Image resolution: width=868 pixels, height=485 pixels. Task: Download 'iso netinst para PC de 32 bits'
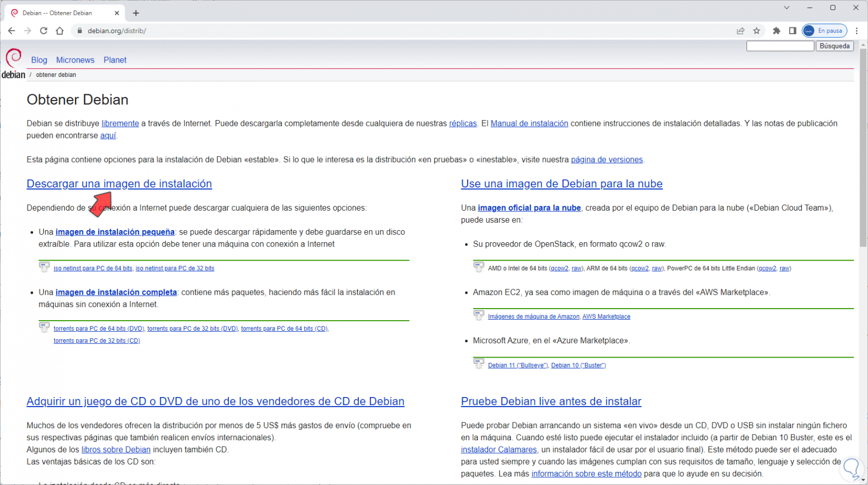coord(175,269)
